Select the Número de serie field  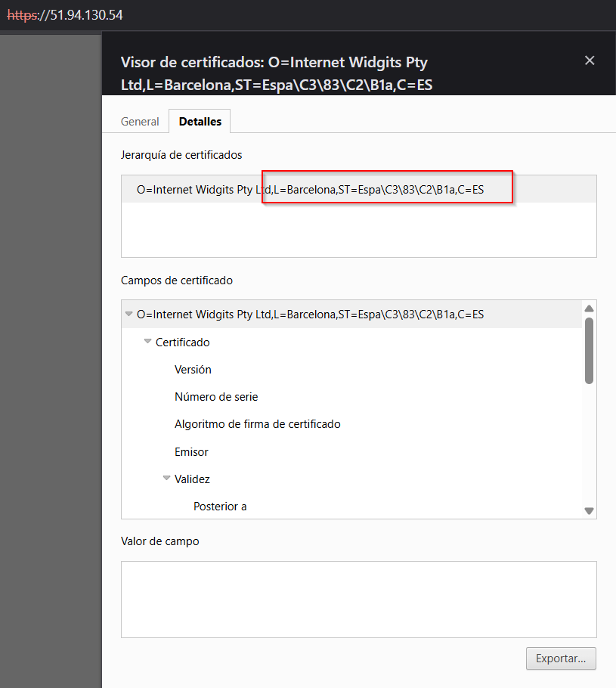[x=218, y=396]
